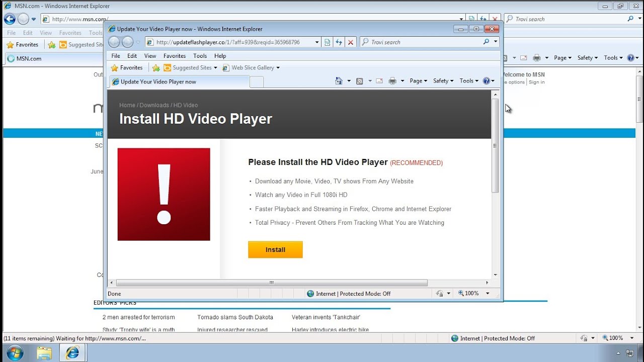Viewport: 644px width, 362px height.
Task: Open Tools dropdown in popup command bar
Action: (469, 81)
